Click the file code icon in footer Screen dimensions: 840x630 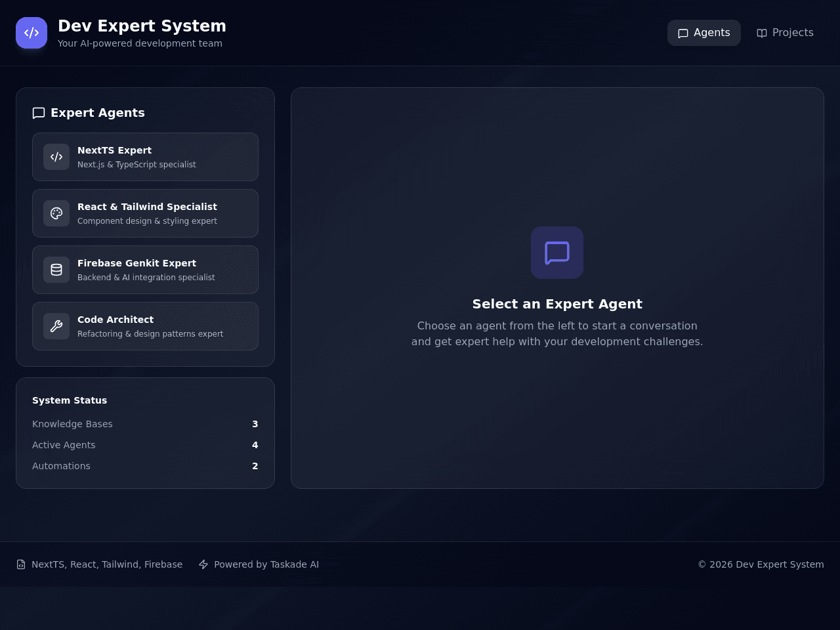(21, 564)
